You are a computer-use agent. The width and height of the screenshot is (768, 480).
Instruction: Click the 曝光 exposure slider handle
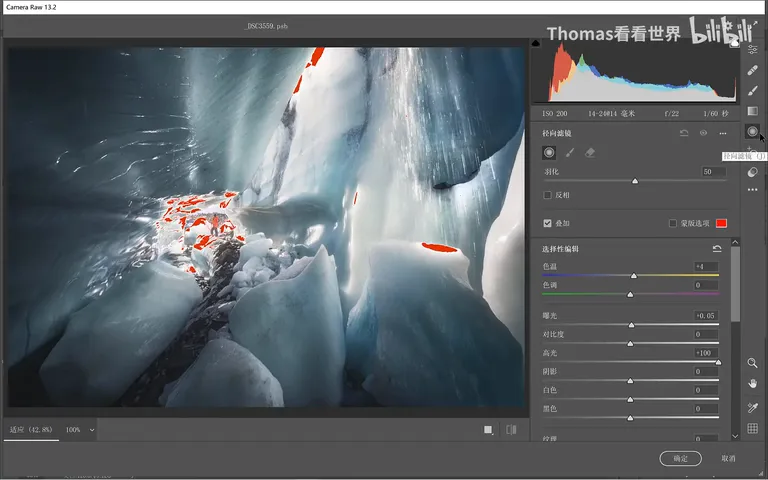pos(631,325)
